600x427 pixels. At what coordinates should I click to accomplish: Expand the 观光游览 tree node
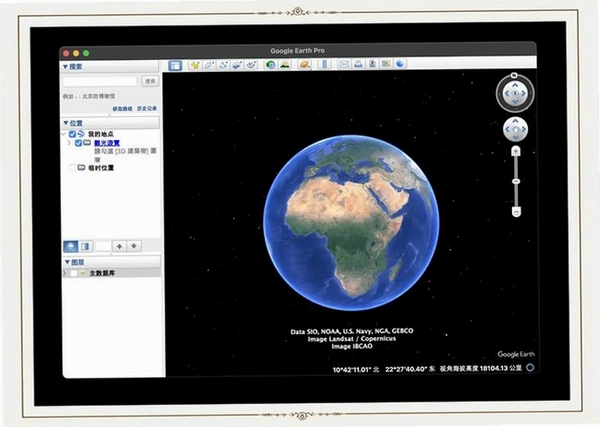pos(69,143)
